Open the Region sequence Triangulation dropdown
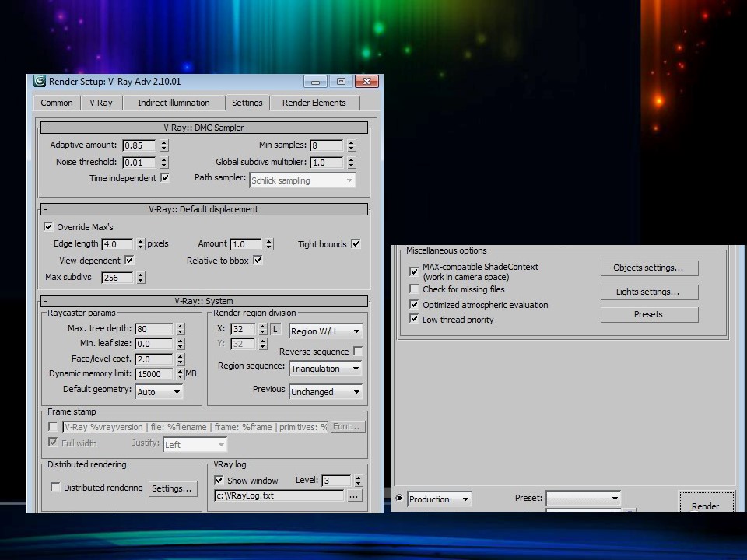This screenshot has height=560, width=747. 325,369
